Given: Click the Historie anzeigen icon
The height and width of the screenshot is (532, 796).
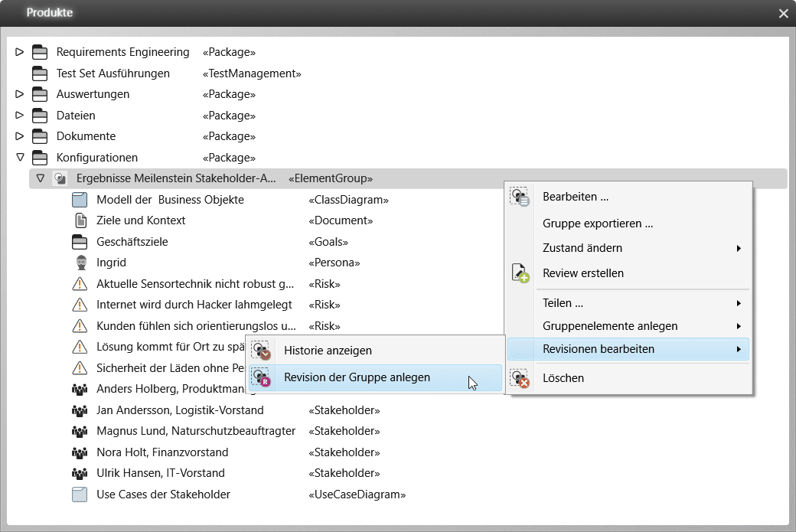Looking at the screenshot, I should (x=262, y=351).
